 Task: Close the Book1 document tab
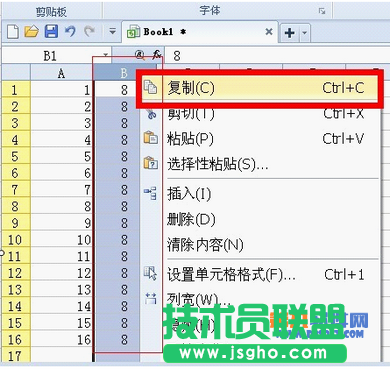pos(269,32)
